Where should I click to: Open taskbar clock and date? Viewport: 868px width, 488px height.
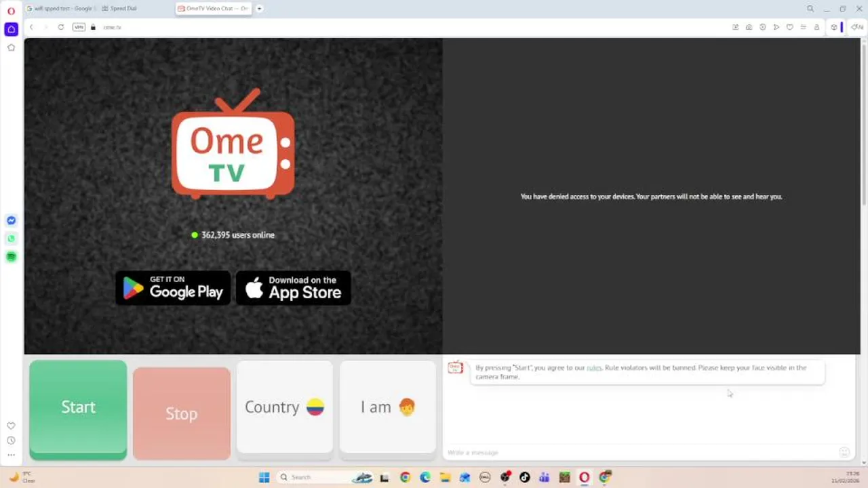[x=846, y=477]
